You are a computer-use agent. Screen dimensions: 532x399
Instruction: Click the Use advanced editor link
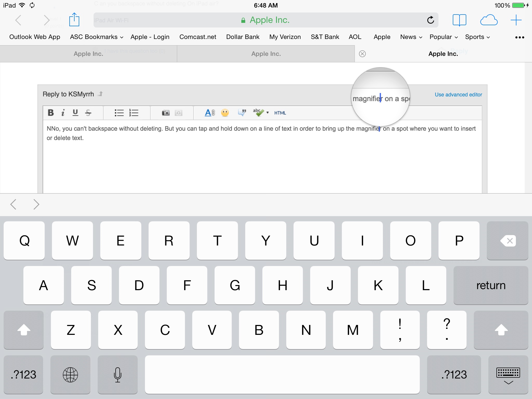point(458,95)
